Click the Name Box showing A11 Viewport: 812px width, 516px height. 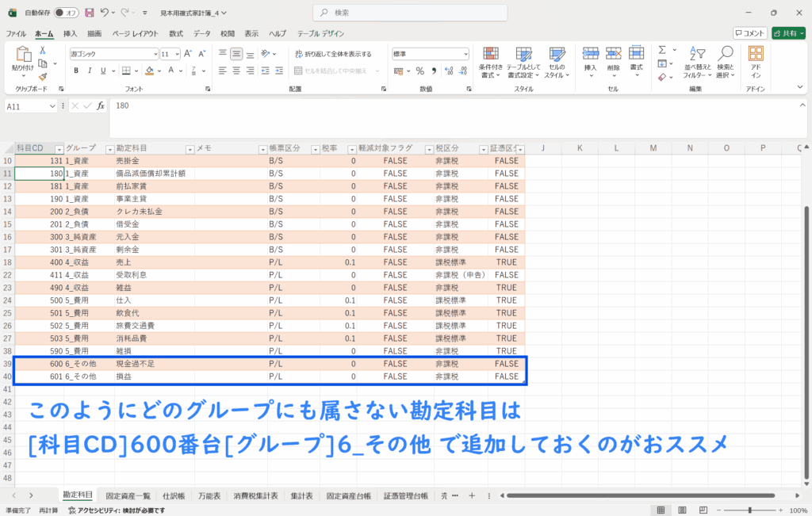tap(27, 105)
